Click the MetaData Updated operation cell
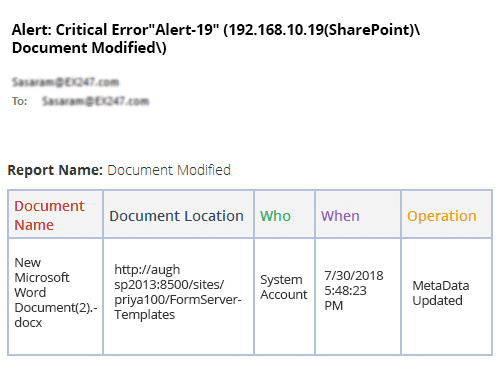Image resolution: width=500 pixels, height=390 pixels. (441, 293)
